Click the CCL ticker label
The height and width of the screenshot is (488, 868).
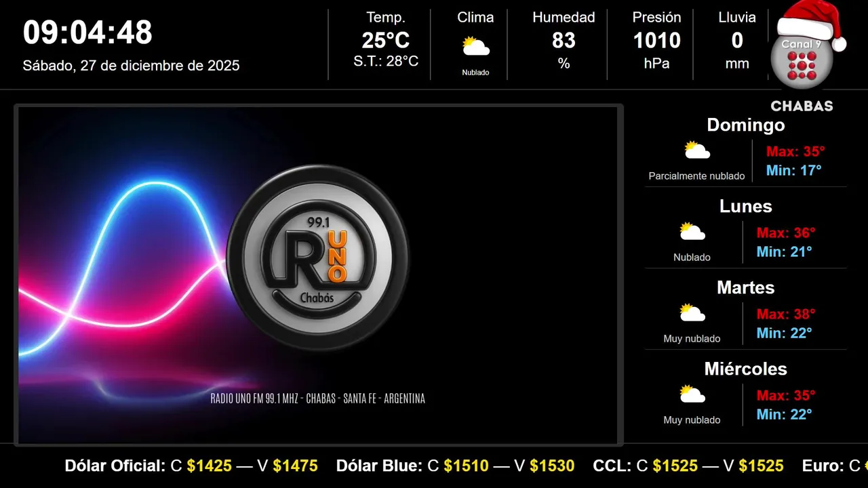pyautogui.click(x=612, y=466)
